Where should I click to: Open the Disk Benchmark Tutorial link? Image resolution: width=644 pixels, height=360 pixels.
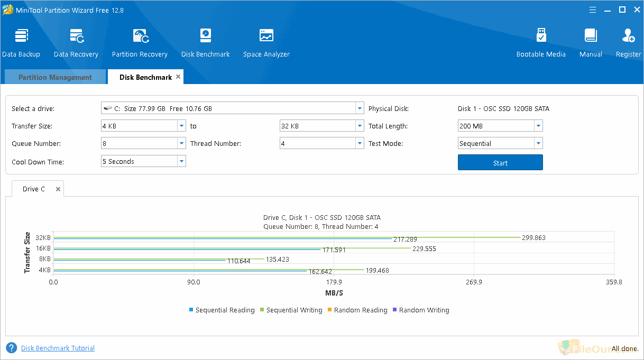(58, 348)
